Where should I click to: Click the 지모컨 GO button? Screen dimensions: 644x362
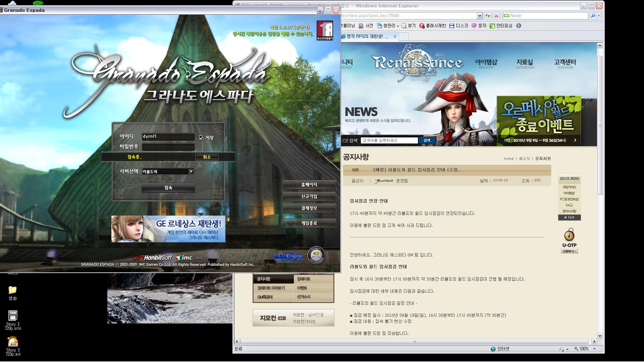pyautogui.click(x=282, y=318)
